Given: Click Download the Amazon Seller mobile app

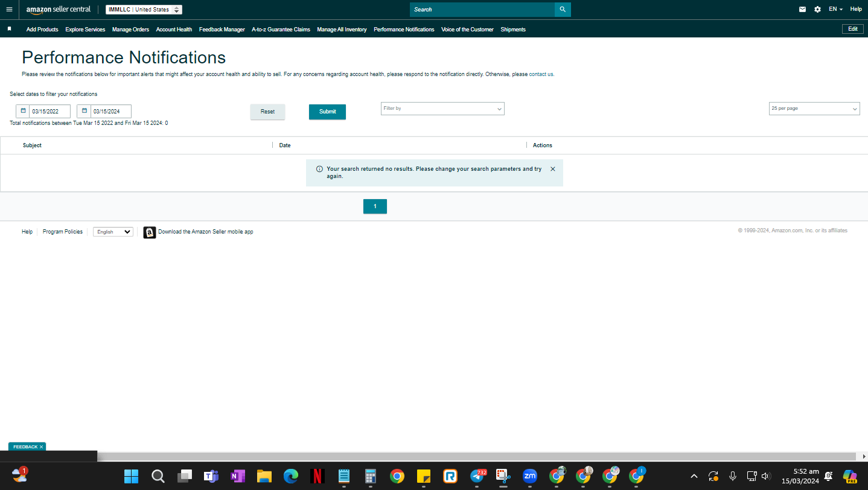Looking at the screenshot, I should (206, 232).
